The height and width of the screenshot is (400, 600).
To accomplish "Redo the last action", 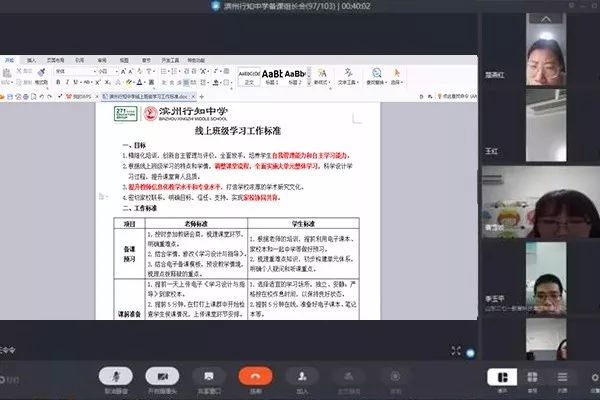I will pyautogui.click(x=49, y=97).
